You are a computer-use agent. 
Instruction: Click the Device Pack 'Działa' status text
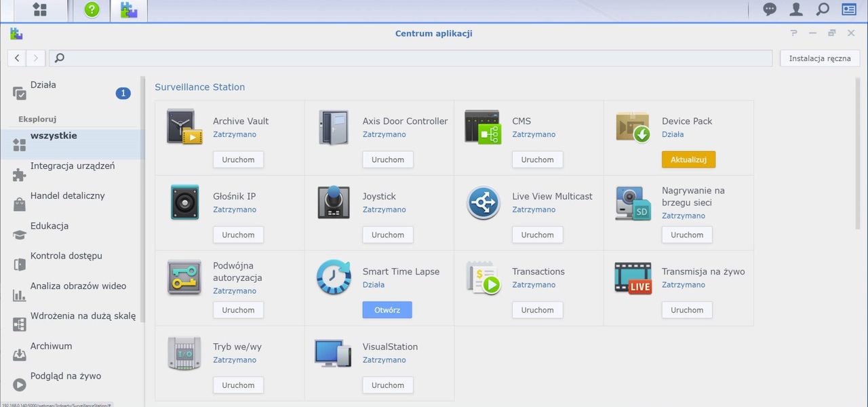[673, 134]
